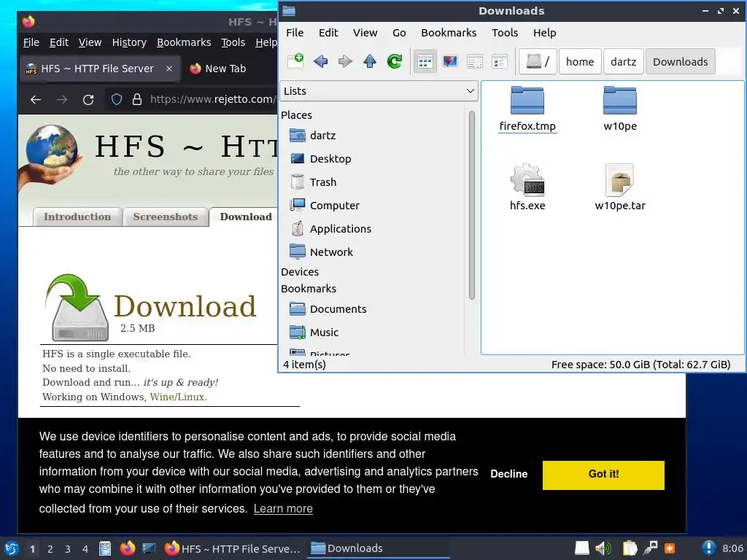747x560 pixels.
Task: Open the Lists side pane dropdown
Action: click(x=379, y=91)
